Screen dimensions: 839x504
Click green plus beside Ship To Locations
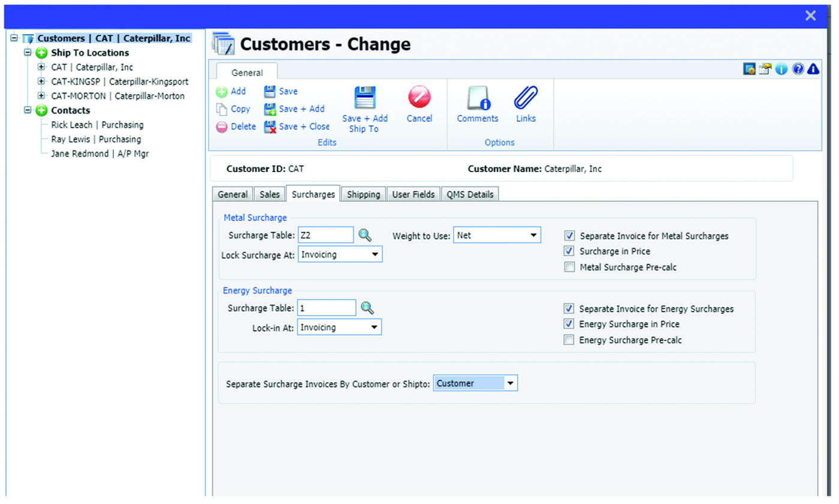[x=41, y=53]
